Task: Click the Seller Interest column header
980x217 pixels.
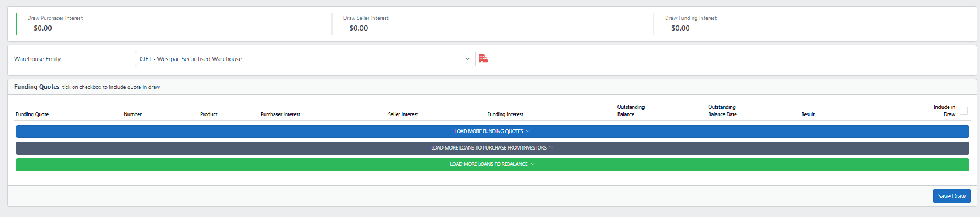Action: [x=403, y=114]
